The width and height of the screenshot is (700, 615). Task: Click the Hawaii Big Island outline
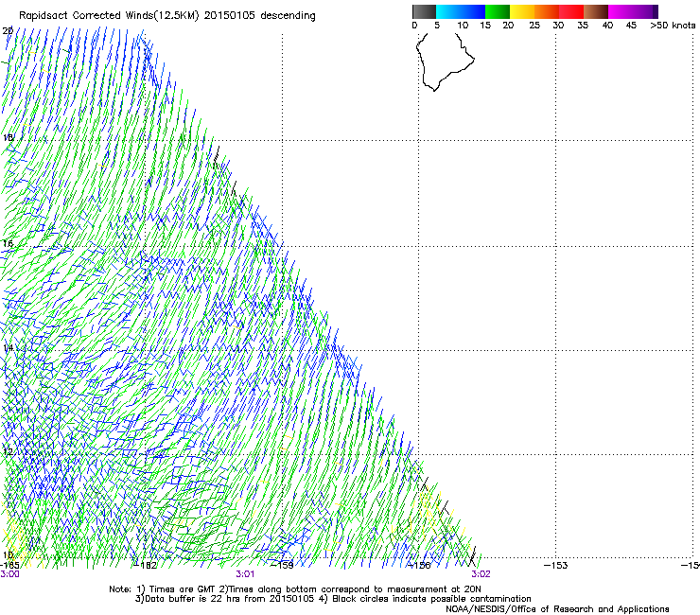coord(445,61)
